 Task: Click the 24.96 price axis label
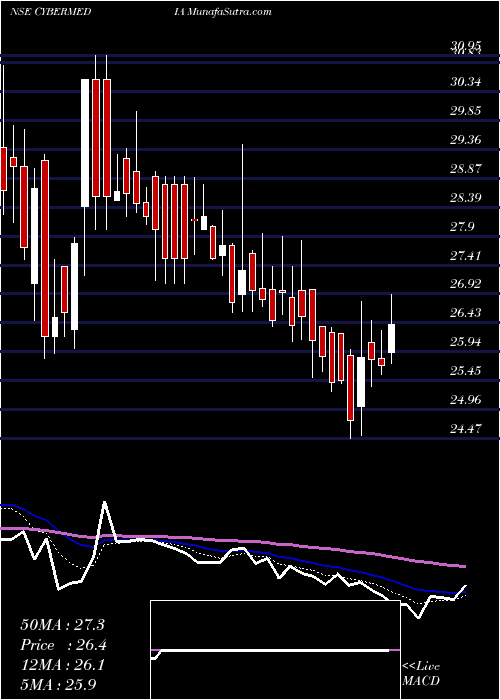[466, 400]
